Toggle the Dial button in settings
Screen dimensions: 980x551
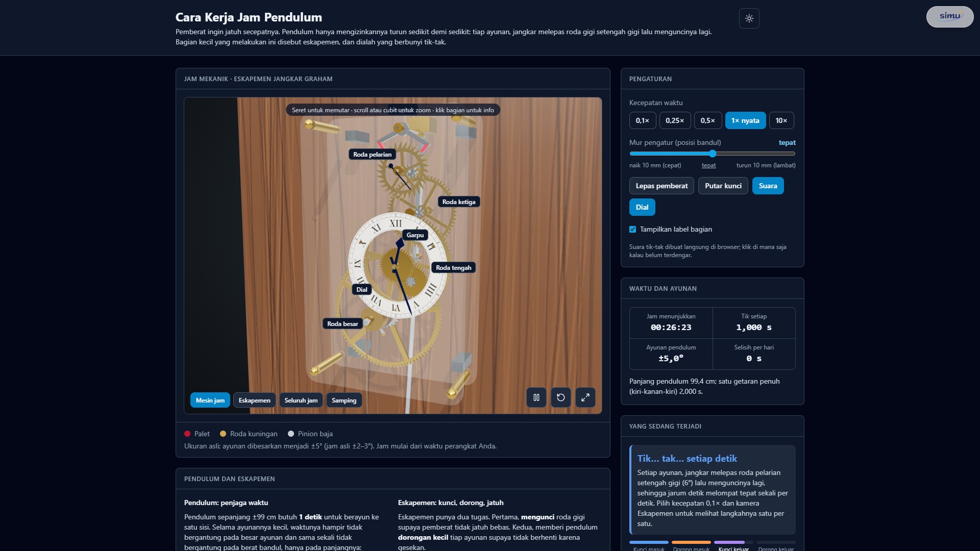[642, 207]
